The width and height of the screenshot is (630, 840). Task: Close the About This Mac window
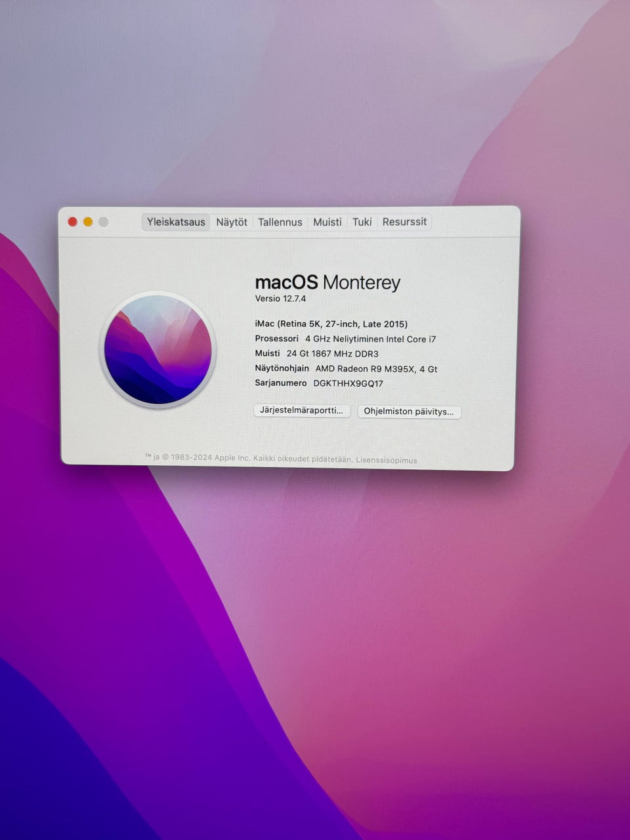click(73, 222)
